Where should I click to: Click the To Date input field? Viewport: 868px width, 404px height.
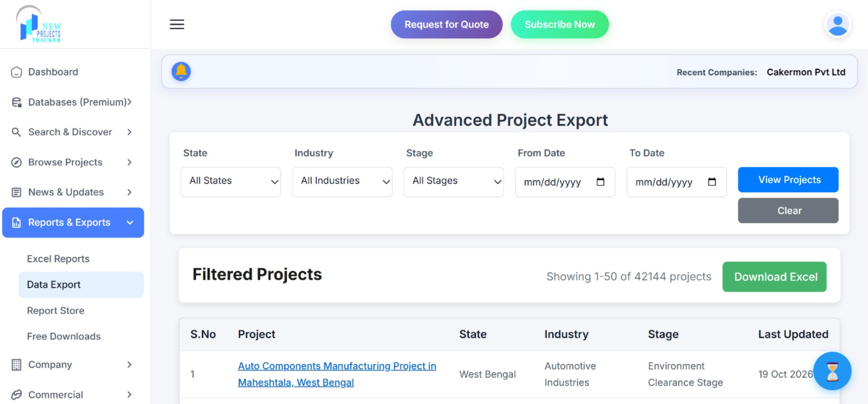(676, 182)
